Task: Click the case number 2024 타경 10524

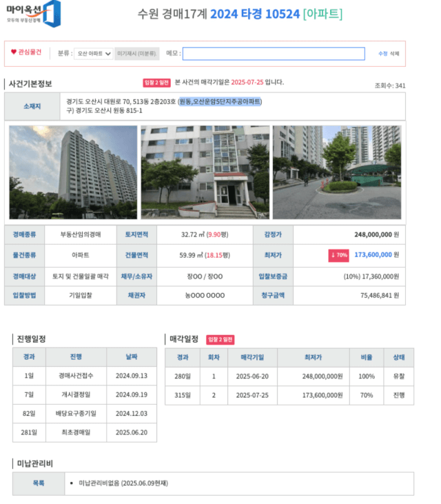Action: [x=255, y=14]
